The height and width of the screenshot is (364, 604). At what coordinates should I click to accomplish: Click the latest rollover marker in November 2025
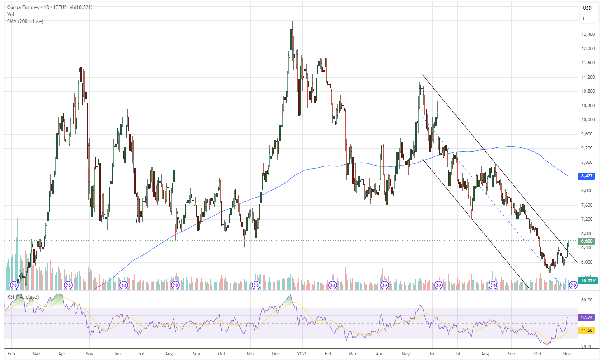tap(573, 285)
